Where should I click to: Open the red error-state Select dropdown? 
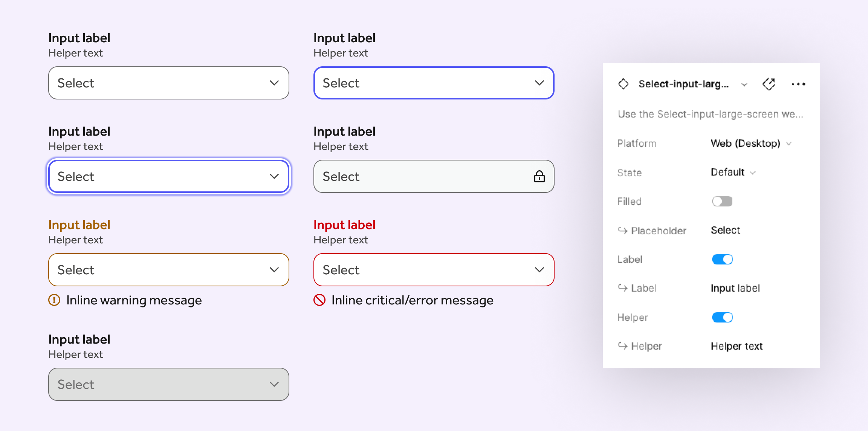click(x=434, y=270)
